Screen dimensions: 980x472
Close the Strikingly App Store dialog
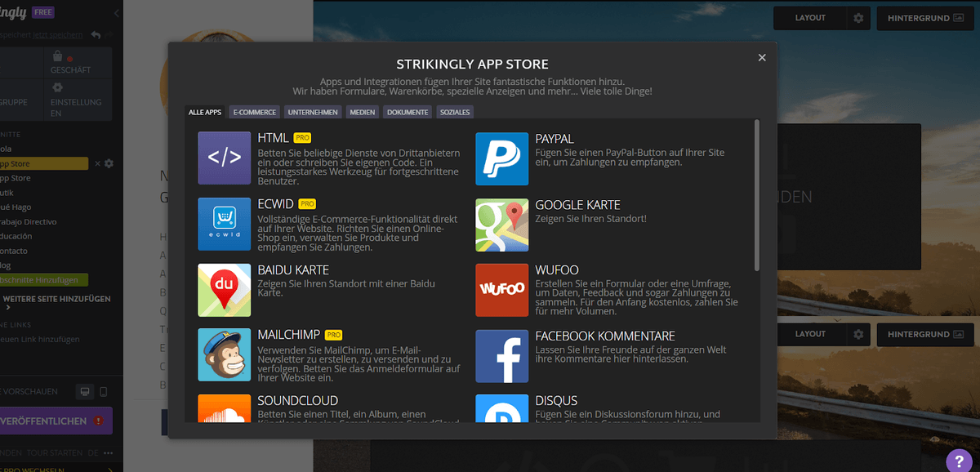point(762,57)
